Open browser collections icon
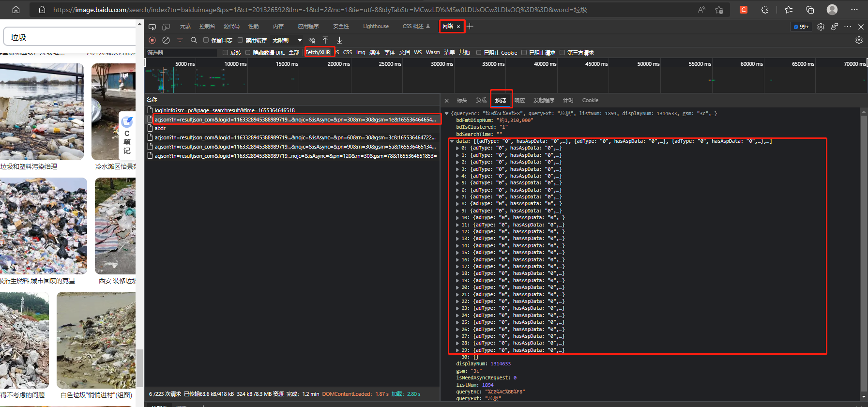 click(x=810, y=9)
